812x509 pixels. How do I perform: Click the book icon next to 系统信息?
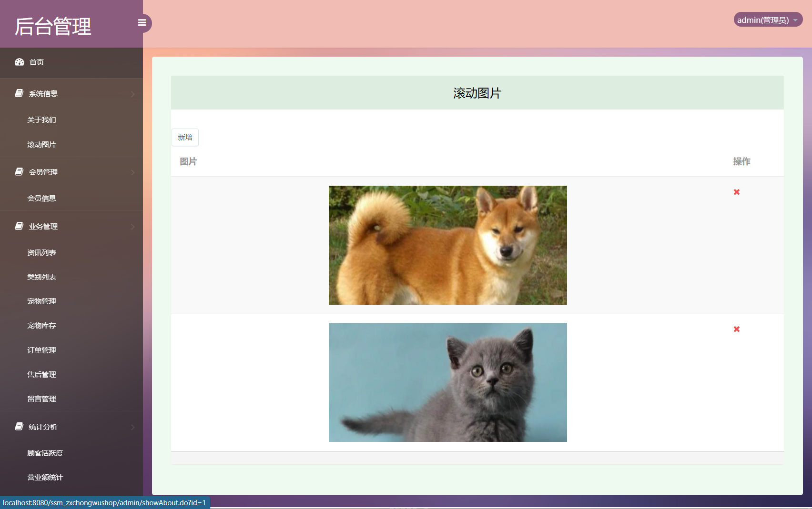pyautogui.click(x=19, y=93)
